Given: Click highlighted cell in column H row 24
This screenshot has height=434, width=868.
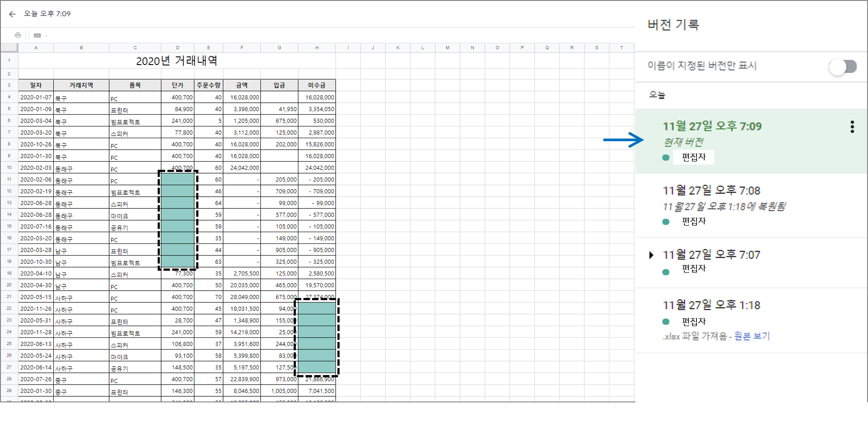Looking at the screenshot, I should (317, 332).
